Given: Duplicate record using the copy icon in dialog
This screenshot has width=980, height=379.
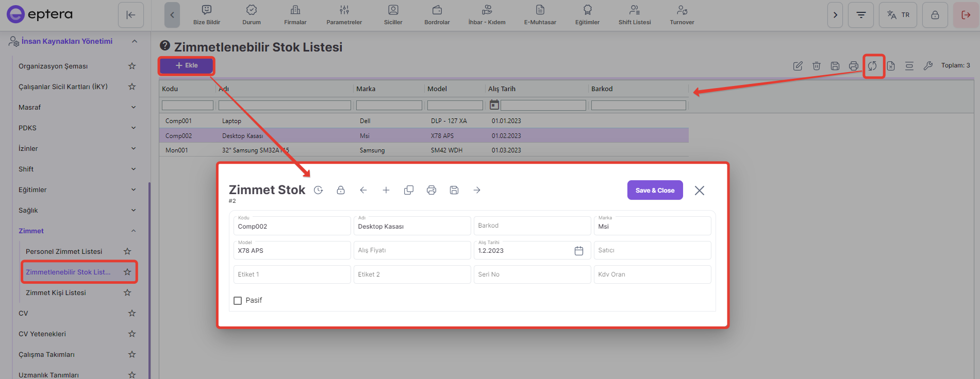Looking at the screenshot, I should tap(409, 190).
